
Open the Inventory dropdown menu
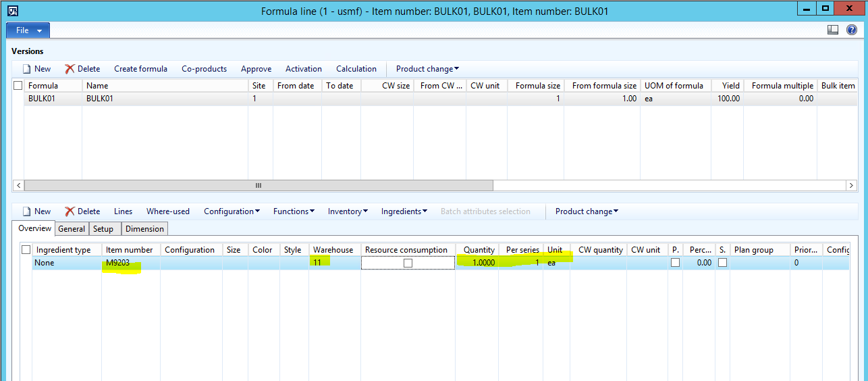tap(348, 211)
